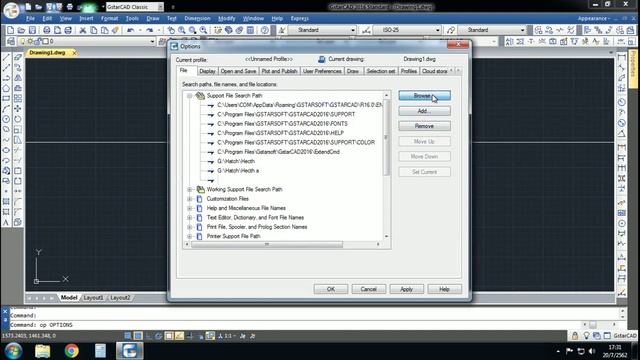
Task: Toggle Polar tracking in the status bar
Action: pos(158,336)
